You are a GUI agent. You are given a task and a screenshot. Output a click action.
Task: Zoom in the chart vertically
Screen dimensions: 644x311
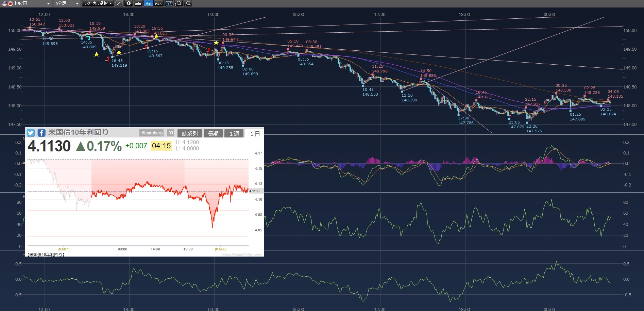point(188,3)
